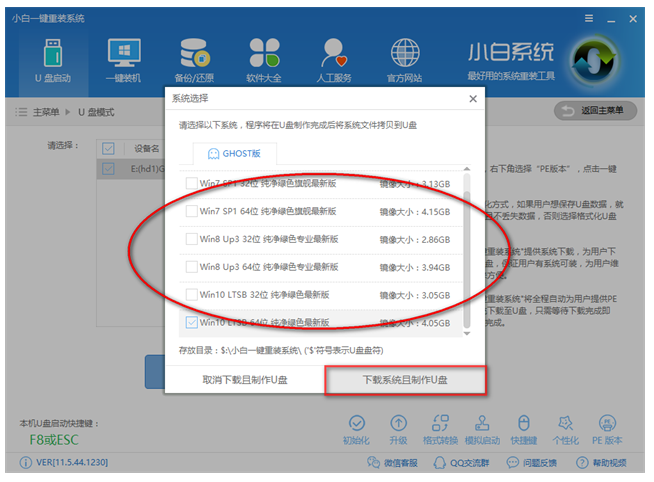Click the 小白系统 circular logo

594,61
